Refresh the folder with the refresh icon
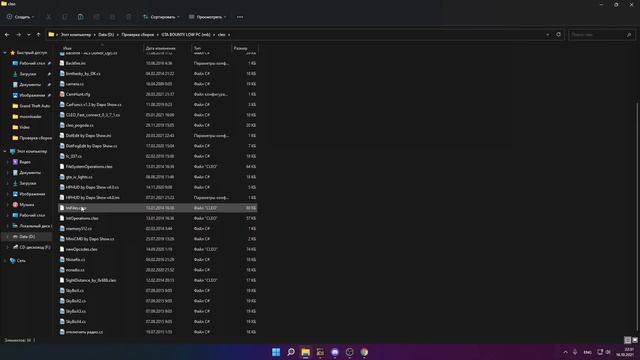This screenshot has width=640, height=360. click(x=558, y=35)
